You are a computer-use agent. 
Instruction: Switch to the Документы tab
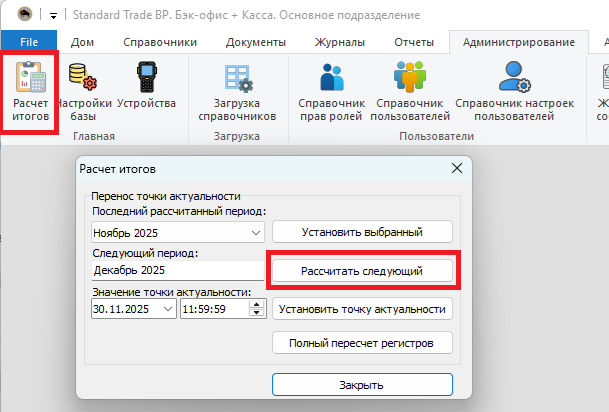click(x=256, y=42)
